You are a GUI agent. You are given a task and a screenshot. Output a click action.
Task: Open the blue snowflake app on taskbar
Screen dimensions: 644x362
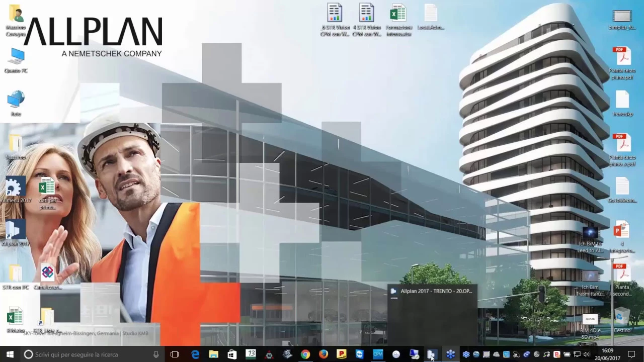click(450, 354)
